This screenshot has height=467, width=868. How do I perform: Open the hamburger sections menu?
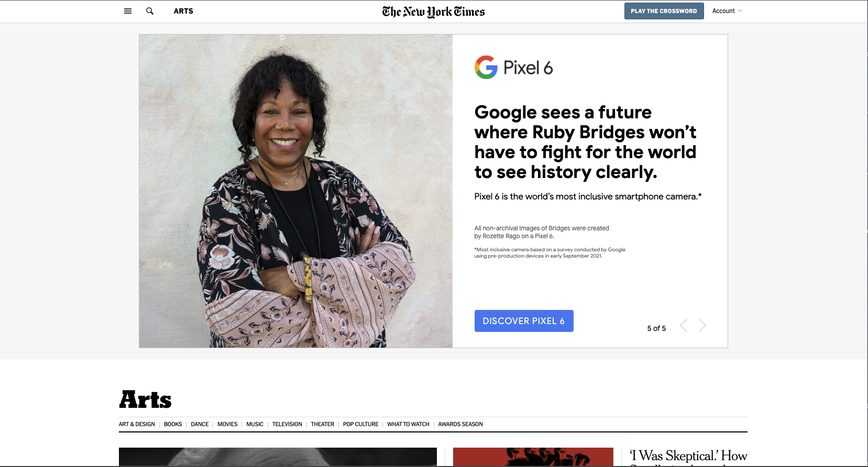pyautogui.click(x=128, y=11)
